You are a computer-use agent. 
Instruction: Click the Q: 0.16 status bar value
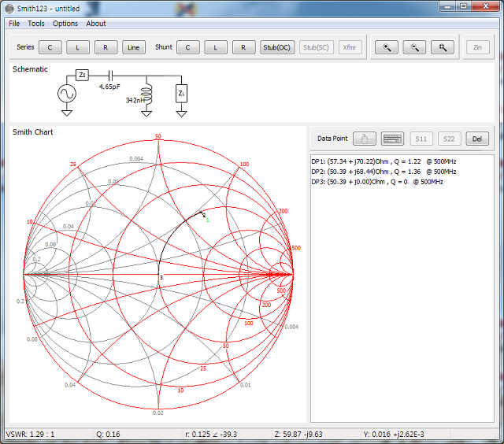(x=108, y=435)
